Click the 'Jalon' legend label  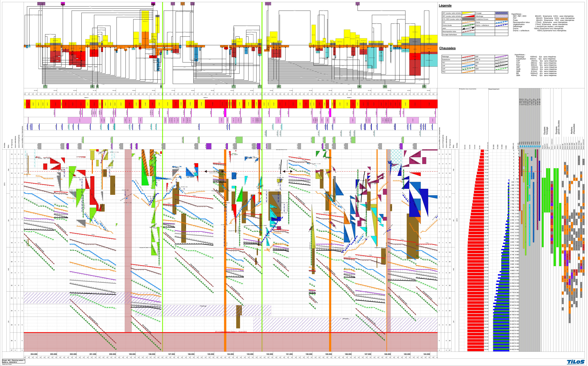point(444,28)
